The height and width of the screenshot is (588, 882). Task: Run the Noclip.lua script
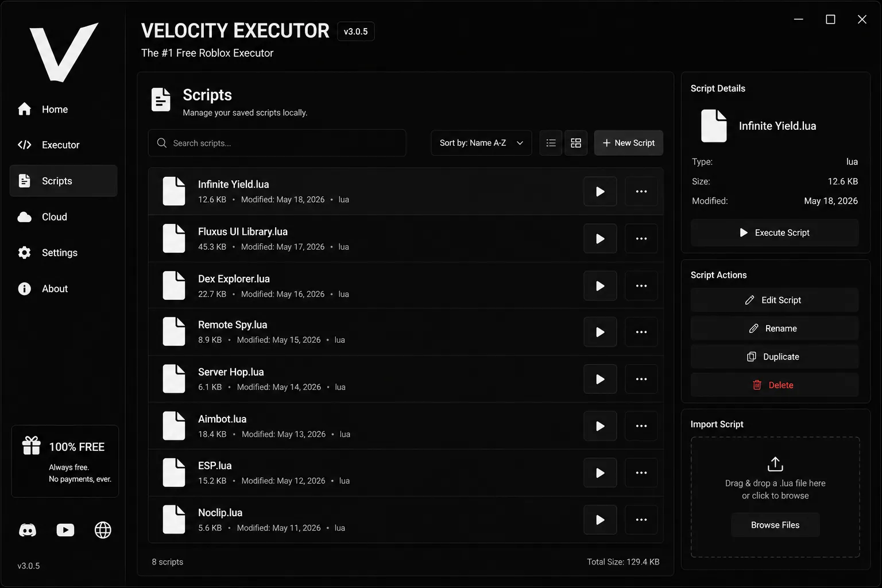coord(600,520)
